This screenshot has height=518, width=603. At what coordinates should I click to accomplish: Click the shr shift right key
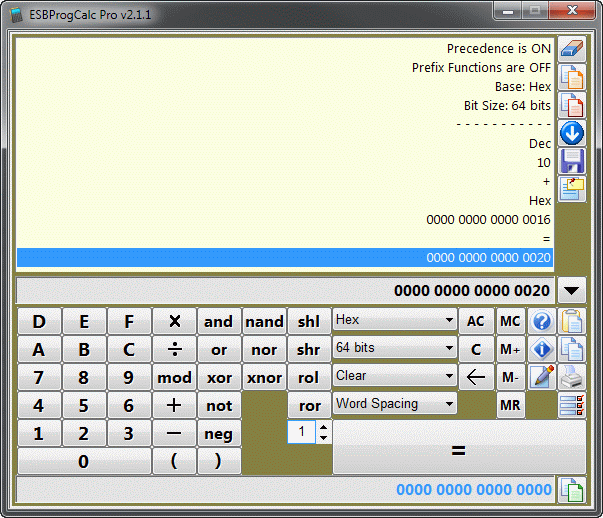[309, 349]
